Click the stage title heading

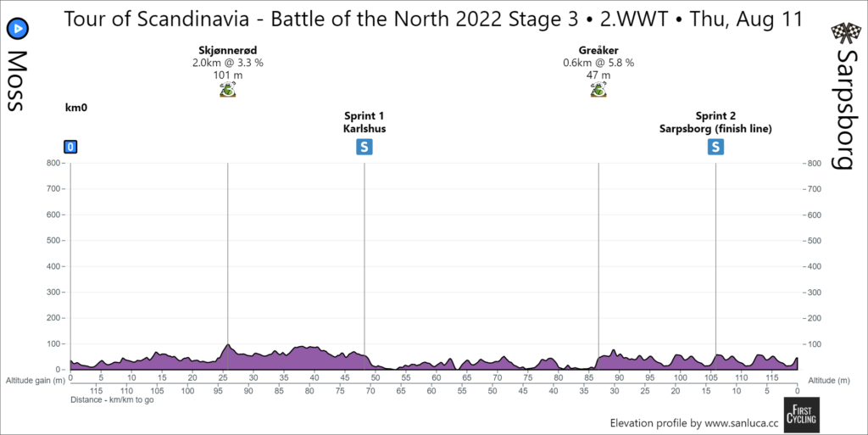(433, 20)
